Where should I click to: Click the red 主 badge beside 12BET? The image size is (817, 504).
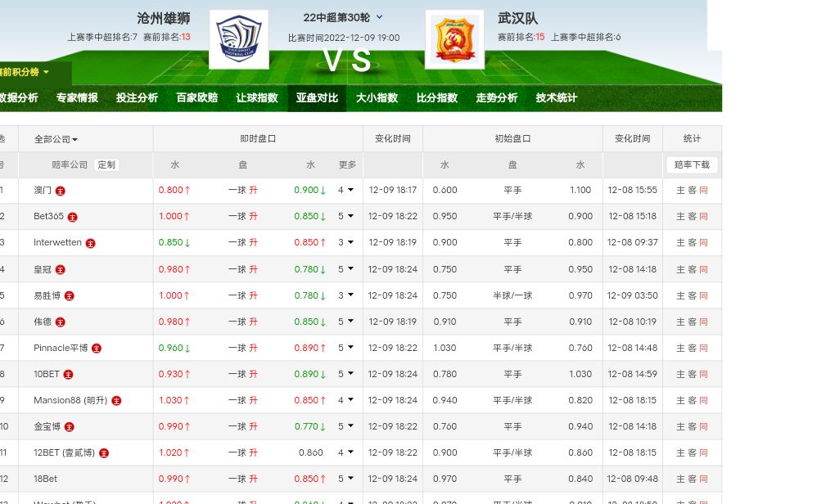pyautogui.click(x=103, y=453)
